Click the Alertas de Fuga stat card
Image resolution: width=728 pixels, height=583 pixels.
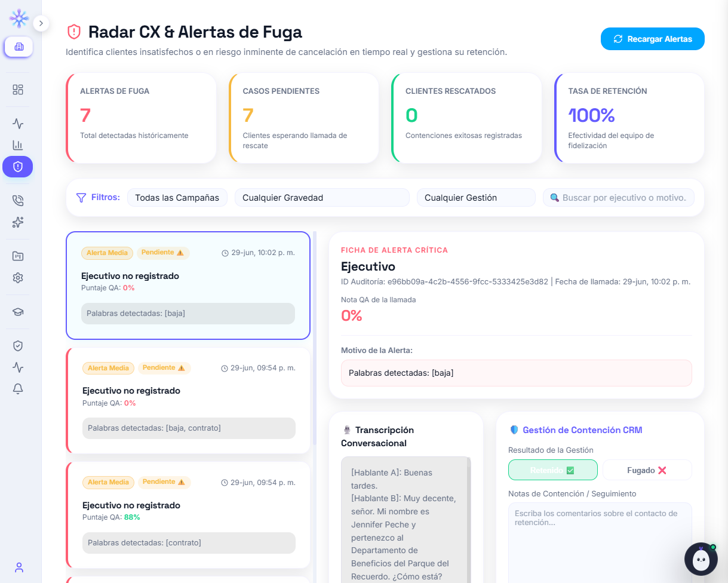click(x=141, y=118)
